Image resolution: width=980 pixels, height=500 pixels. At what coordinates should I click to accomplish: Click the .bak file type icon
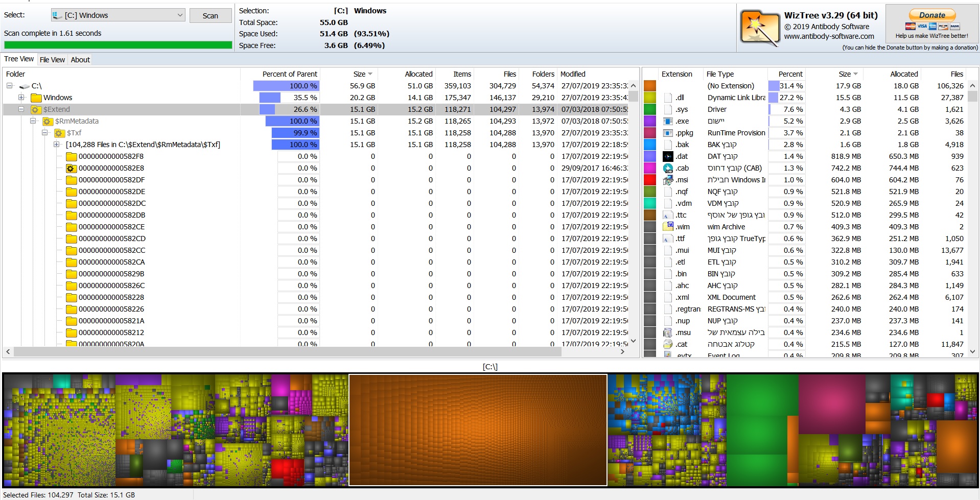[x=668, y=145]
